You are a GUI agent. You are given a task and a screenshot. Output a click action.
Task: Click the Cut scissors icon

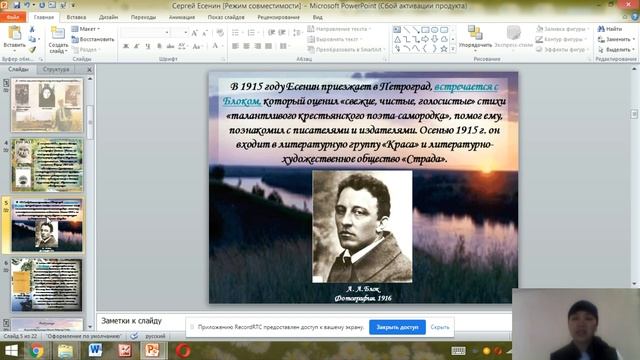[32, 29]
